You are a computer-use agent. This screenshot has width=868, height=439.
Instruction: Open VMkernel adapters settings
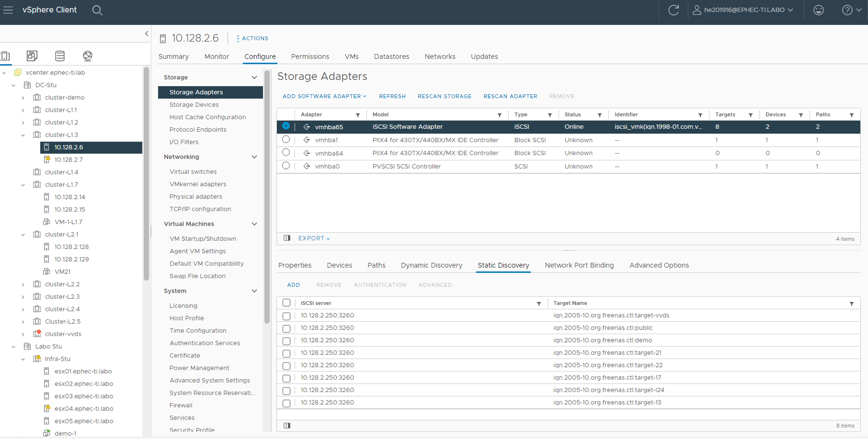[198, 184]
